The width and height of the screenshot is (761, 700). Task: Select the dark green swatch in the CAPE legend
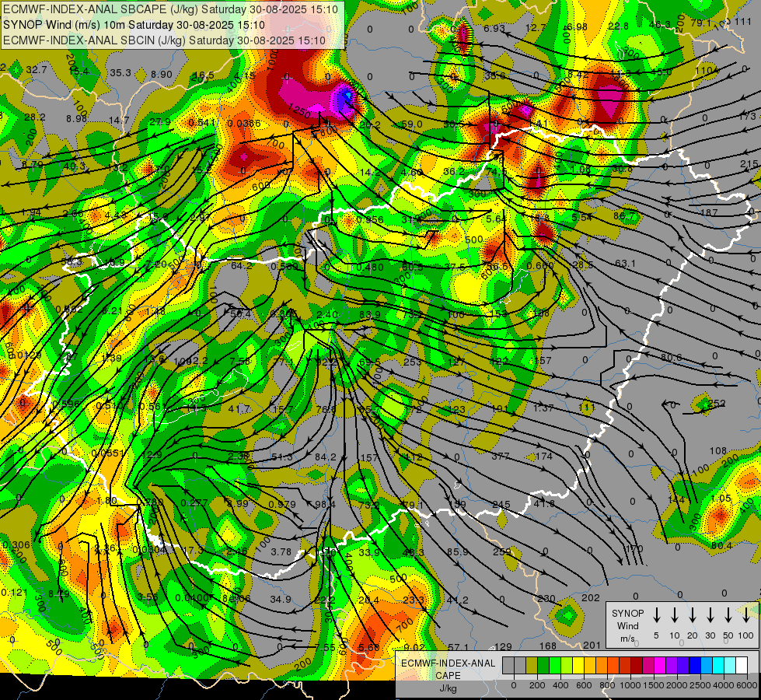tap(543, 666)
